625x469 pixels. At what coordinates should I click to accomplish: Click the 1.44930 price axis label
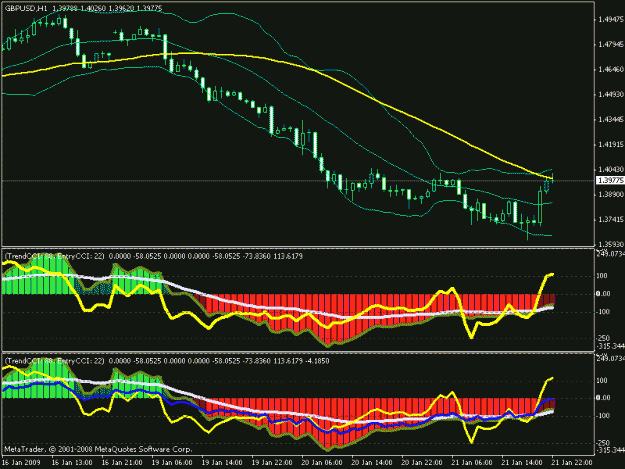tap(611, 94)
